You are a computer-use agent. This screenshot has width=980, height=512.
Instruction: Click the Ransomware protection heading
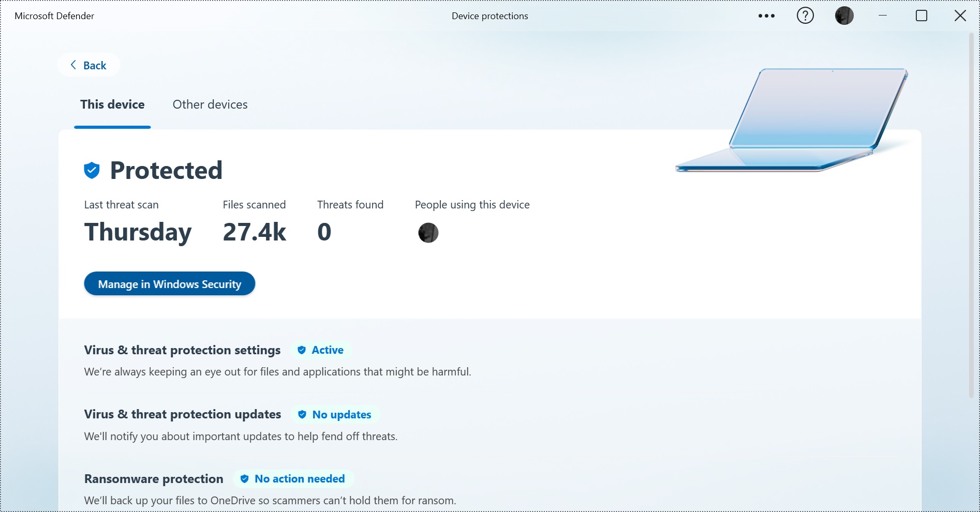pos(154,479)
